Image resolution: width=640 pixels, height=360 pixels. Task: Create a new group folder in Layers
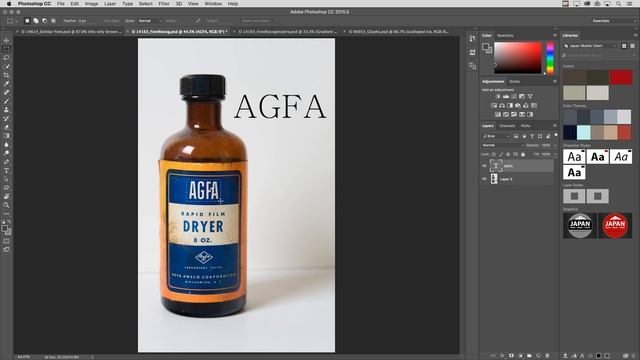tap(529, 356)
